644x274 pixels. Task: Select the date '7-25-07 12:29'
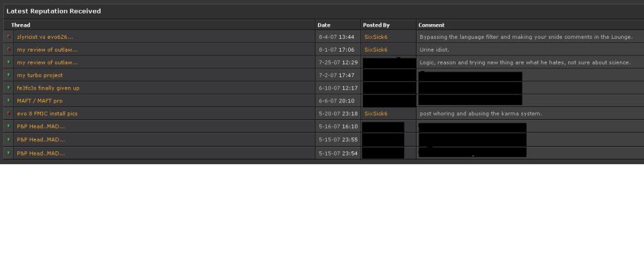[338, 62]
